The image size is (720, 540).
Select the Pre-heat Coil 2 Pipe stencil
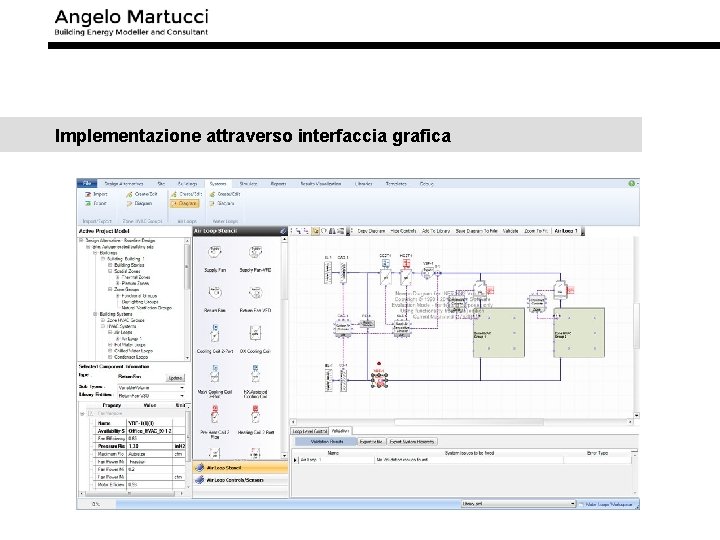215,415
